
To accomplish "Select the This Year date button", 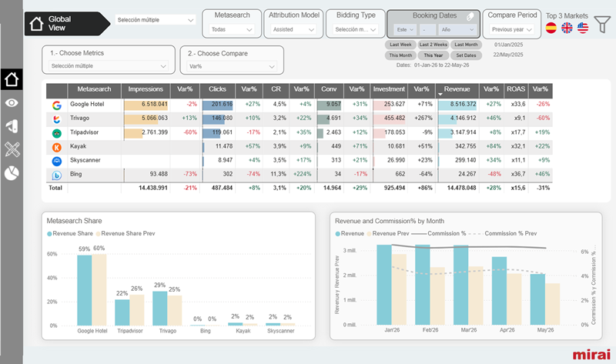I will [433, 55].
